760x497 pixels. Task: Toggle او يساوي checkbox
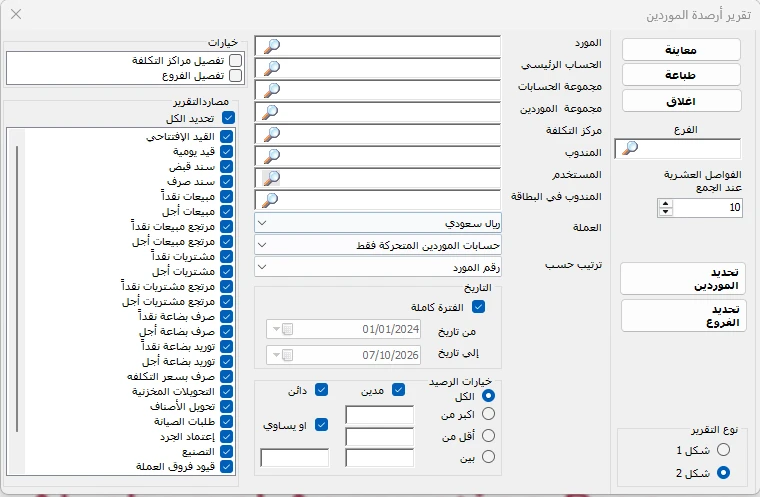[x=321, y=425]
